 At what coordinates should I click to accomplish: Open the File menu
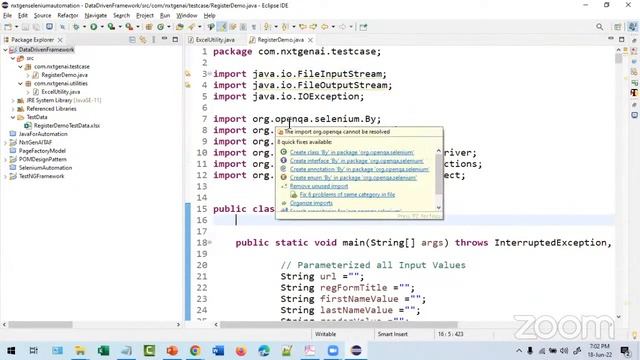7,16
